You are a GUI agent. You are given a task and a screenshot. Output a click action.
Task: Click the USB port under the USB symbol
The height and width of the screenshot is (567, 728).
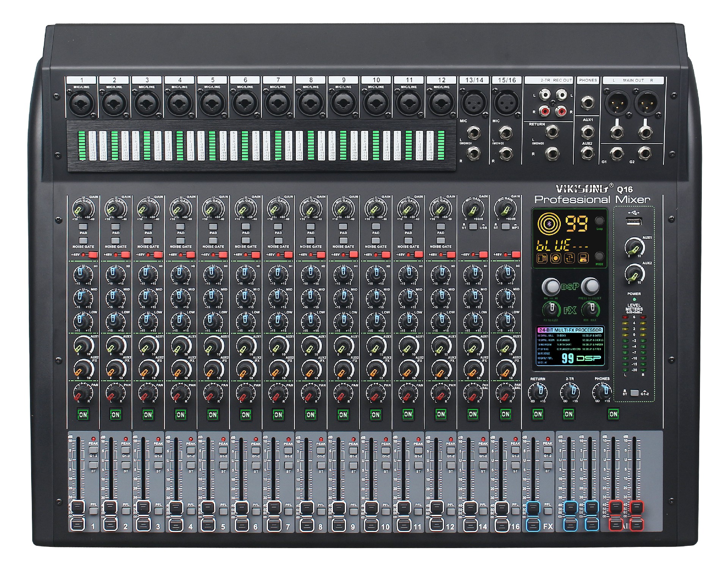634,221
